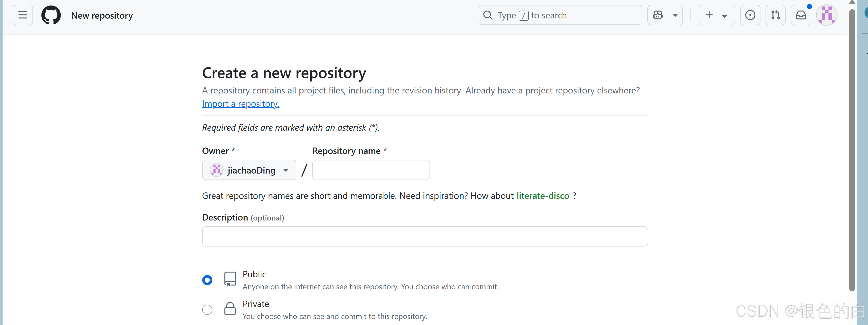Screen dimensions: 868x325
Task: Click the user profile avatar
Action: [826, 15]
